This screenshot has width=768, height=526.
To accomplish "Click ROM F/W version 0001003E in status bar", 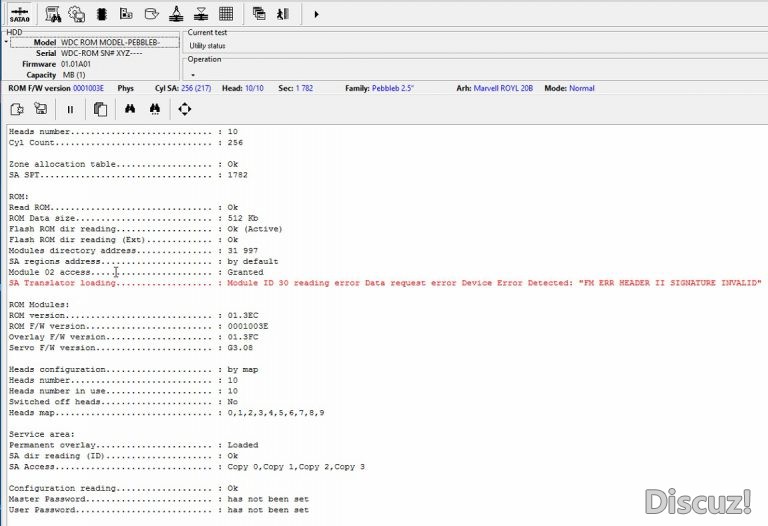I will coord(56,88).
